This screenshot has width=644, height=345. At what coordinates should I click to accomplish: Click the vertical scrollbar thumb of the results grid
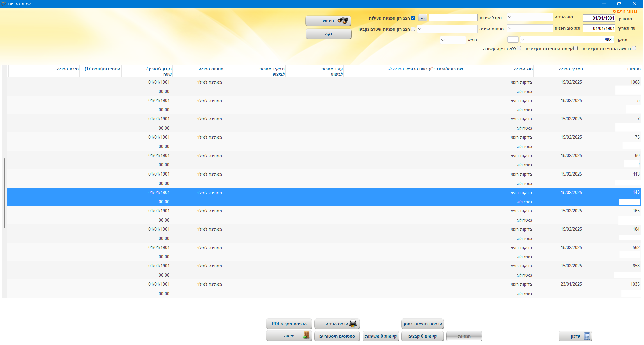(5, 193)
